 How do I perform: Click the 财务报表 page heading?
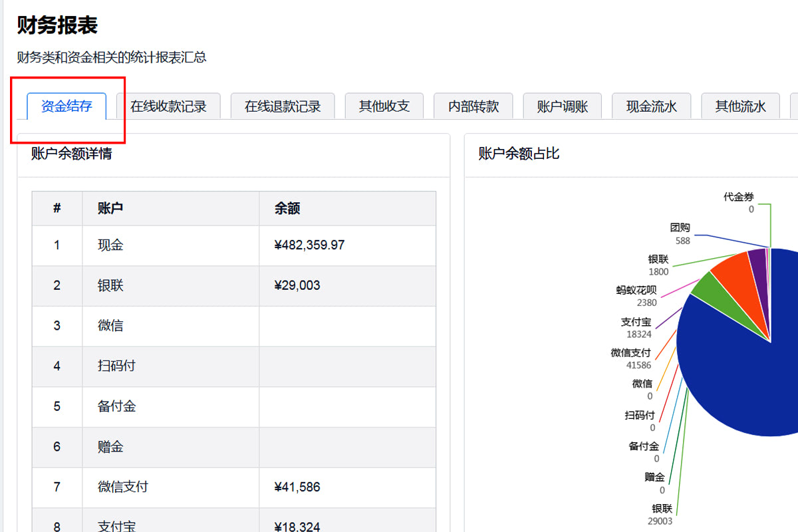[56, 24]
